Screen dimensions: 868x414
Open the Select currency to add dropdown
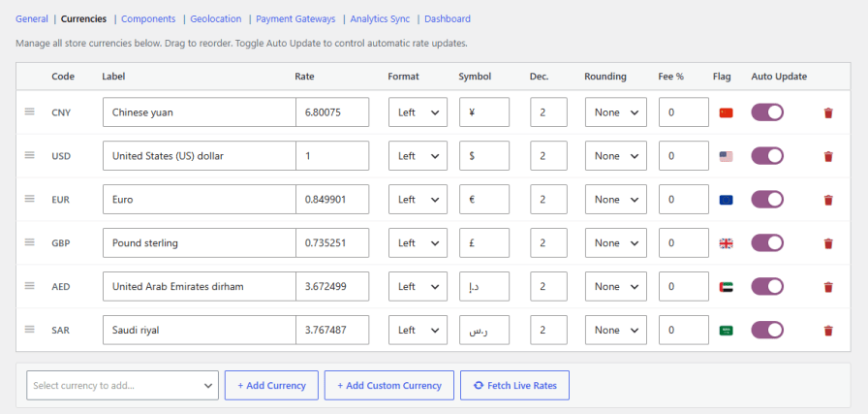pyautogui.click(x=122, y=385)
